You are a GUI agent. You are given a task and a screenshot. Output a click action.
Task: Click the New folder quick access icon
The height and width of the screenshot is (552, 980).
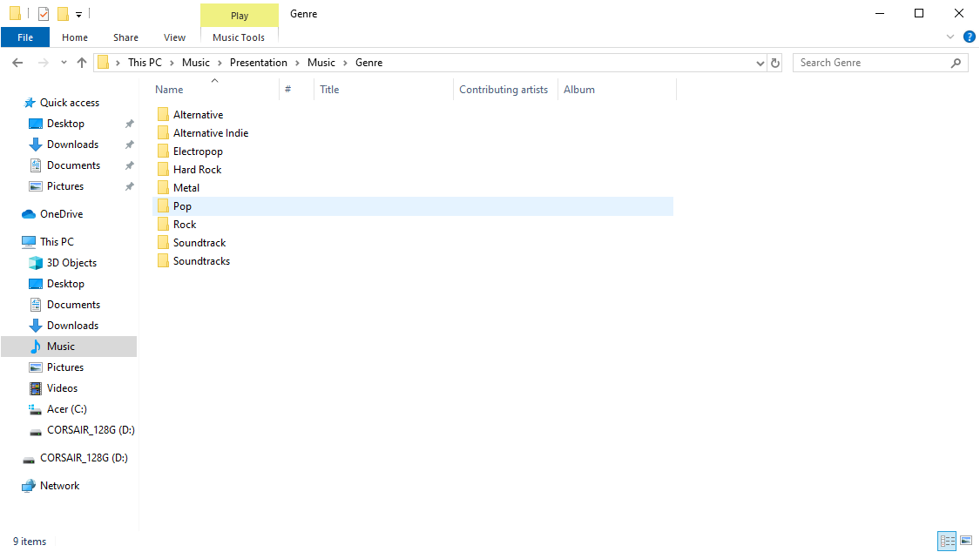pyautogui.click(x=63, y=13)
